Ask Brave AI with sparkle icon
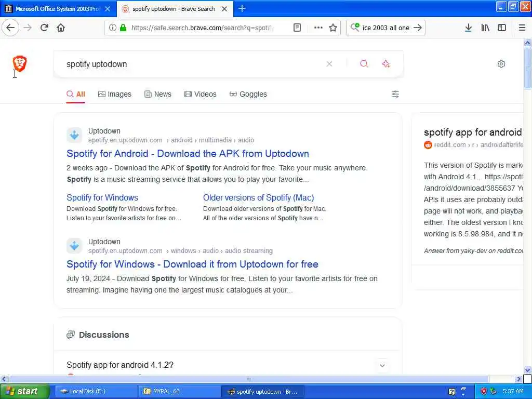 click(386, 64)
